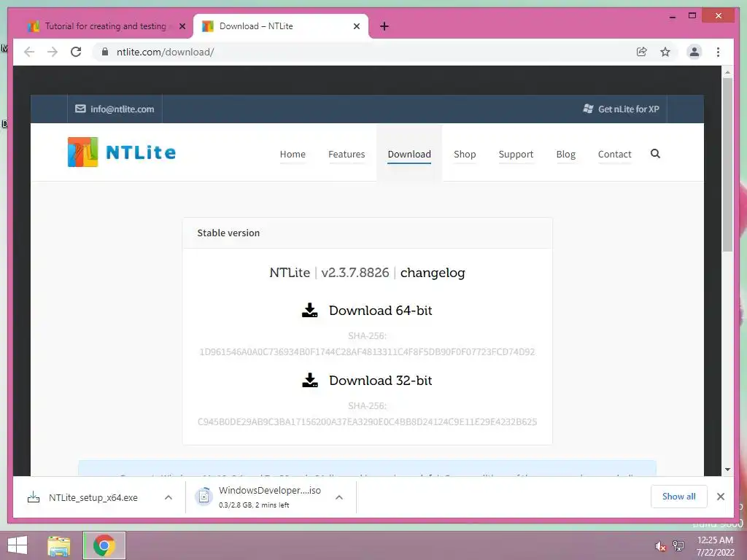Click the Download 32-bit link
Viewport: 747px width, 560px height.
click(380, 381)
